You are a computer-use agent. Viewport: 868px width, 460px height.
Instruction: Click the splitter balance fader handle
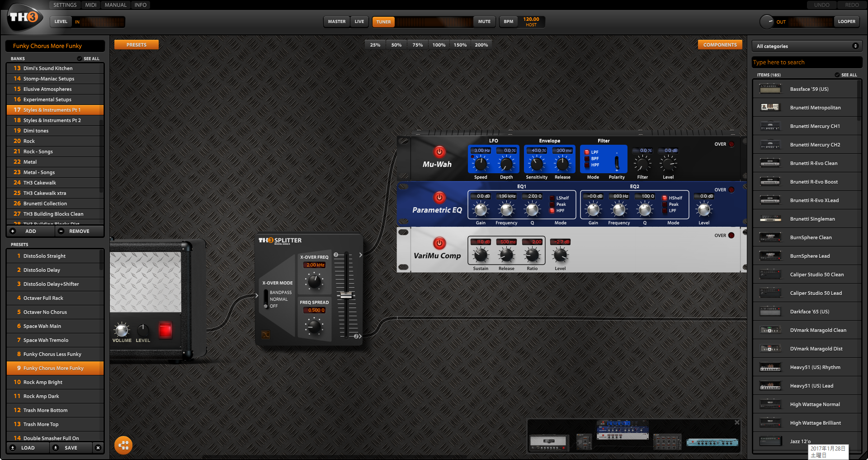(x=346, y=295)
